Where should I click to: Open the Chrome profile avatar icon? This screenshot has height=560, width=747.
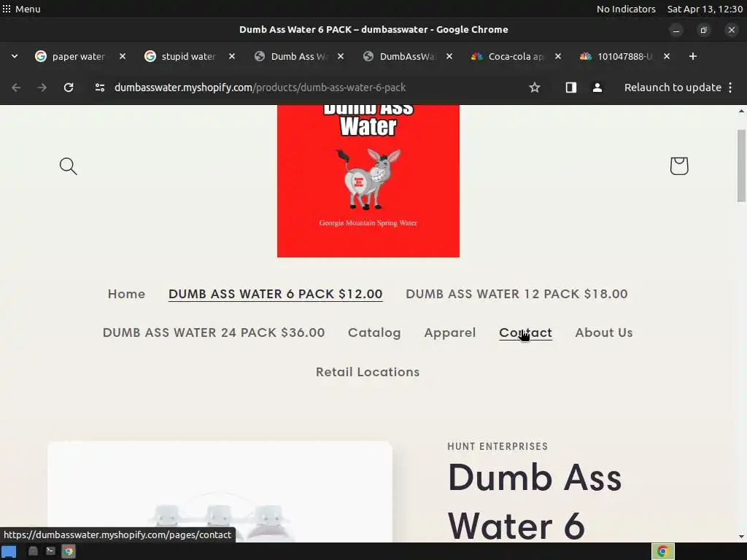pos(597,87)
